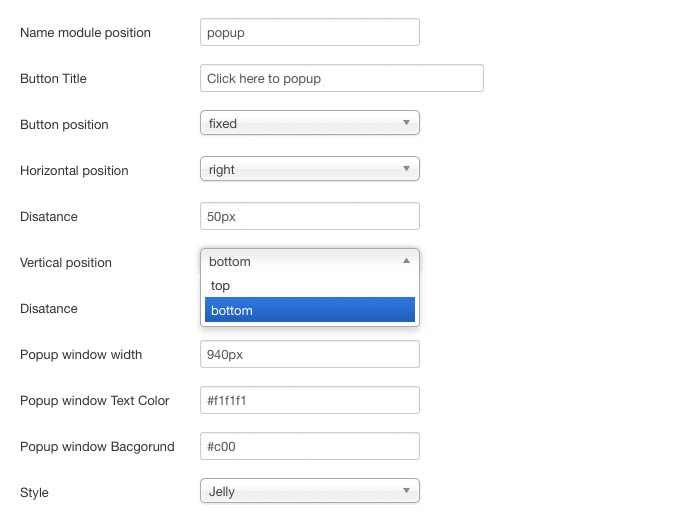
Task: Click the Name module position label
Action: pyautogui.click(x=85, y=33)
